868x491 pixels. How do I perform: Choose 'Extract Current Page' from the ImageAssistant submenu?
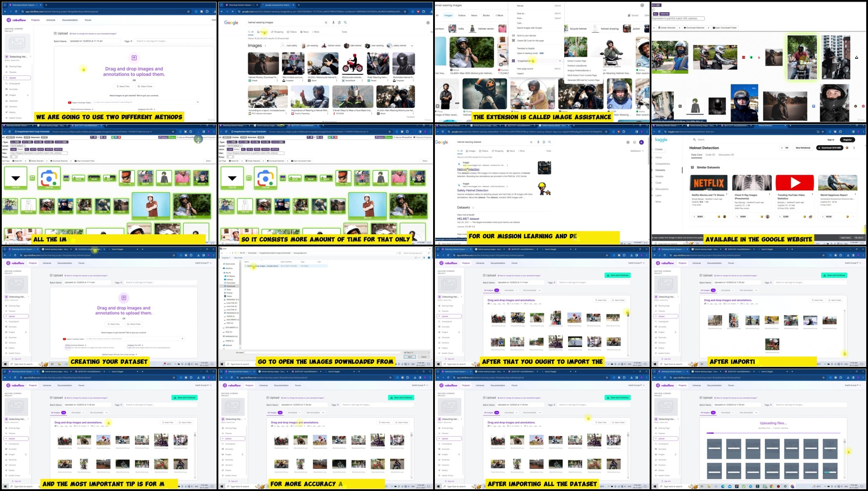click(x=577, y=61)
